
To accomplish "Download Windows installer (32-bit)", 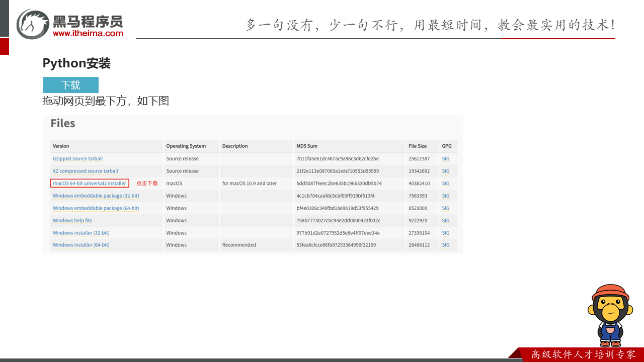I will point(80,233).
